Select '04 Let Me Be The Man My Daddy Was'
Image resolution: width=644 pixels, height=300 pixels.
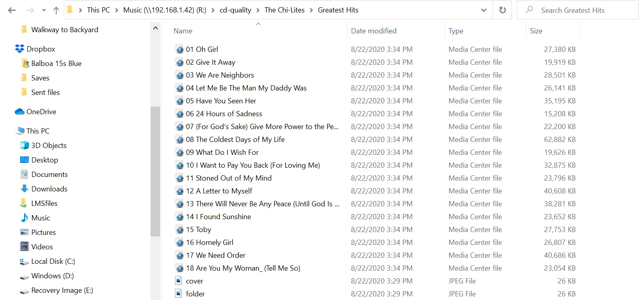pyautogui.click(x=246, y=88)
